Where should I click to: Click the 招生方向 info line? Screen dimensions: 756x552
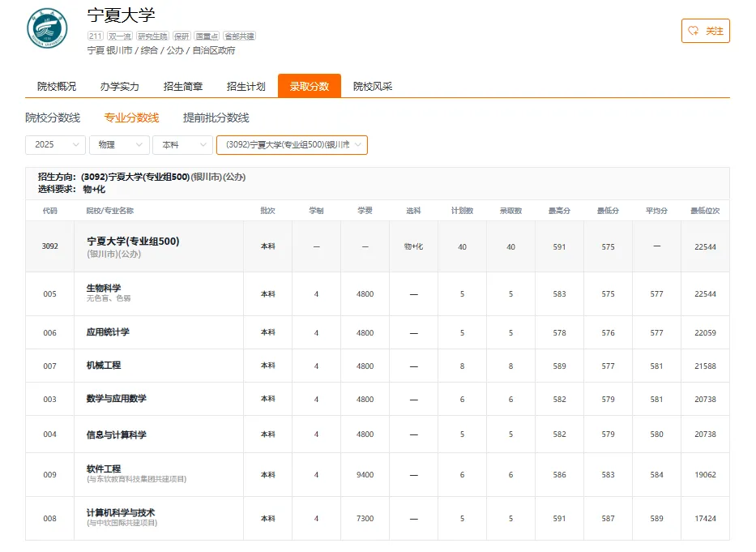pyautogui.click(x=142, y=177)
